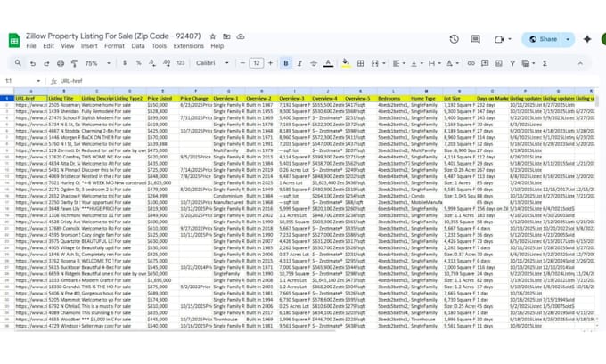This screenshot has height=364, width=606.
Task: Increase decimal places
Action: 167,63
